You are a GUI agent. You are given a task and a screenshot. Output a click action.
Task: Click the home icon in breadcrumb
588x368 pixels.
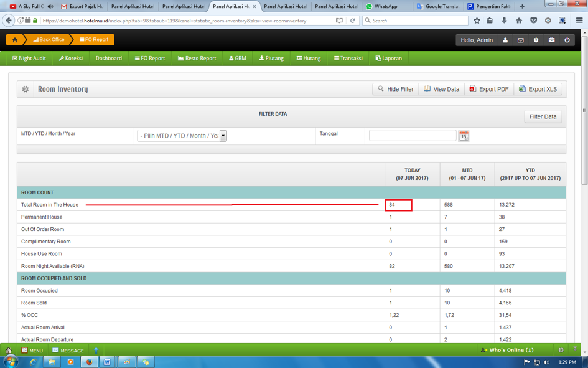click(15, 40)
